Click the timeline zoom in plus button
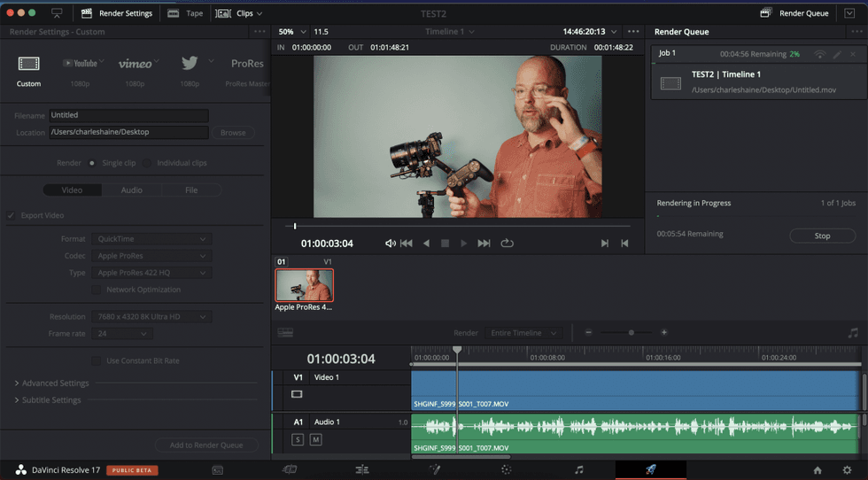 click(x=663, y=333)
